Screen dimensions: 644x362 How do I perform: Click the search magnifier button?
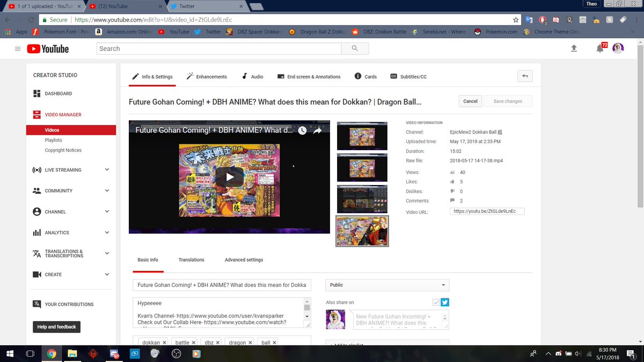pyautogui.click(x=355, y=48)
